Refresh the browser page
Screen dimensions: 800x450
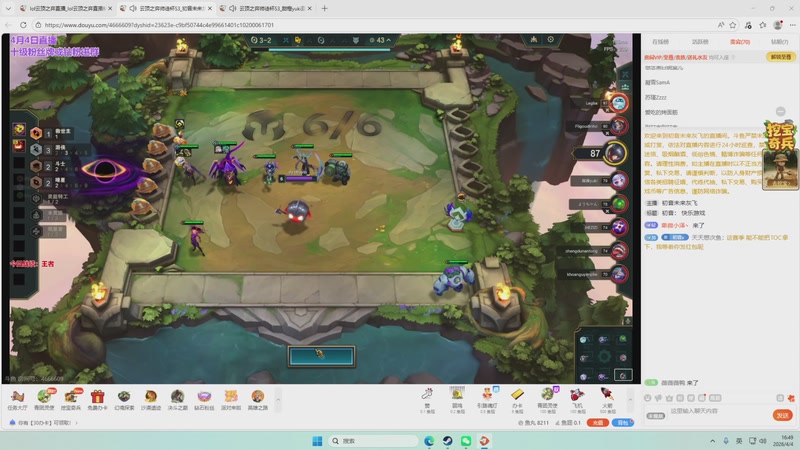tap(23, 24)
